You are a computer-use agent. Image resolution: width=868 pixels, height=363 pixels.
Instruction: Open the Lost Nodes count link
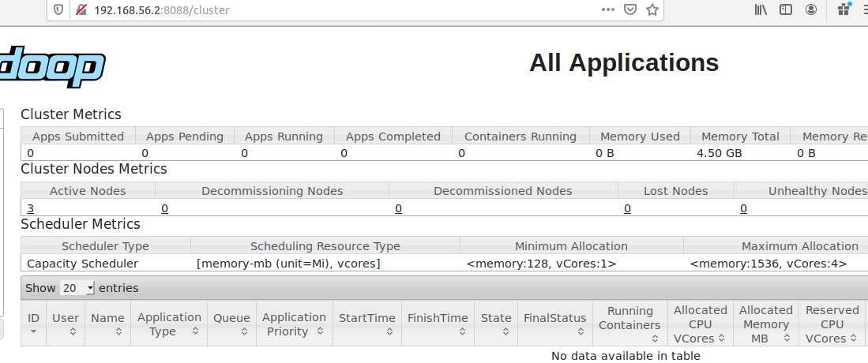627,208
